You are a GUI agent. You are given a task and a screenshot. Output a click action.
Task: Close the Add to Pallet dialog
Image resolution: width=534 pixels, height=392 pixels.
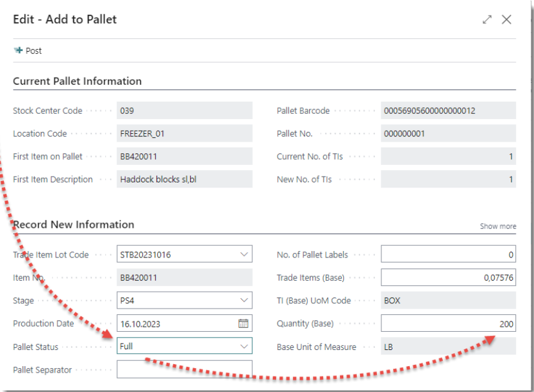[x=507, y=19]
